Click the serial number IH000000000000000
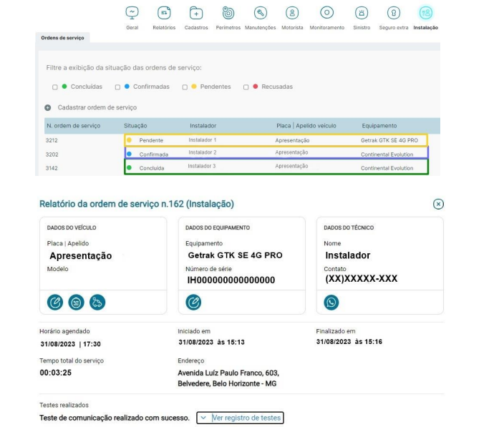The width and height of the screenshot is (504, 427). (x=231, y=280)
